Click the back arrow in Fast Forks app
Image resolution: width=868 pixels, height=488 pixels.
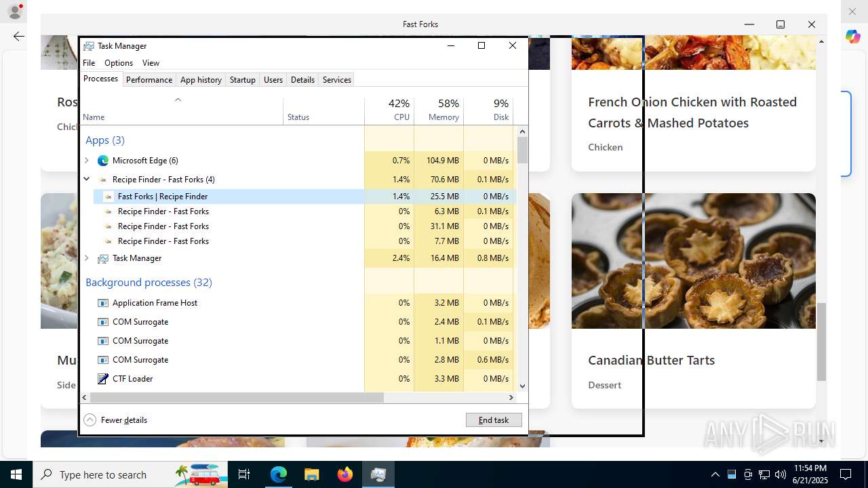[x=19, y=37]
